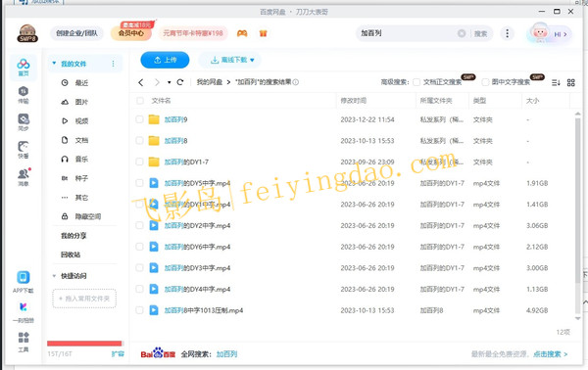Image resolution: width=588 pixels, height=370 pixels.
Task: Expand the Hi > account panel
Action: [561, 34]
